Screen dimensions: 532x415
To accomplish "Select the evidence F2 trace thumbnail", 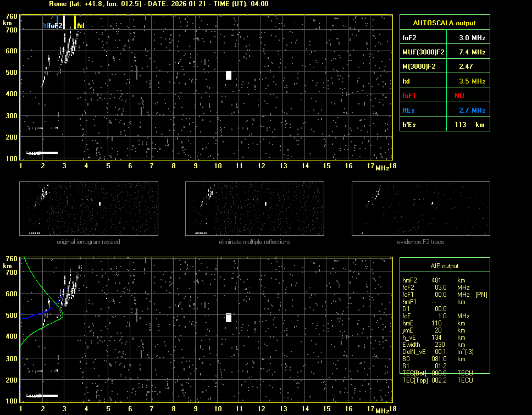I will [420, 209].
